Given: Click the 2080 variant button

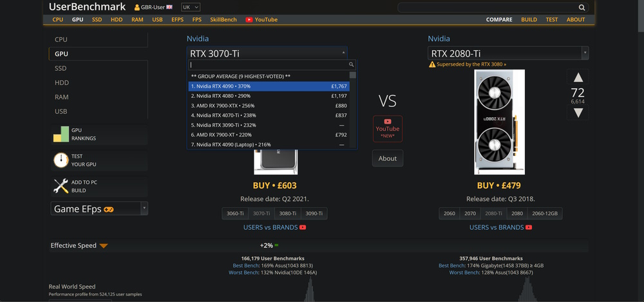Looking at the screenshot, I should [x=517, y=214].
